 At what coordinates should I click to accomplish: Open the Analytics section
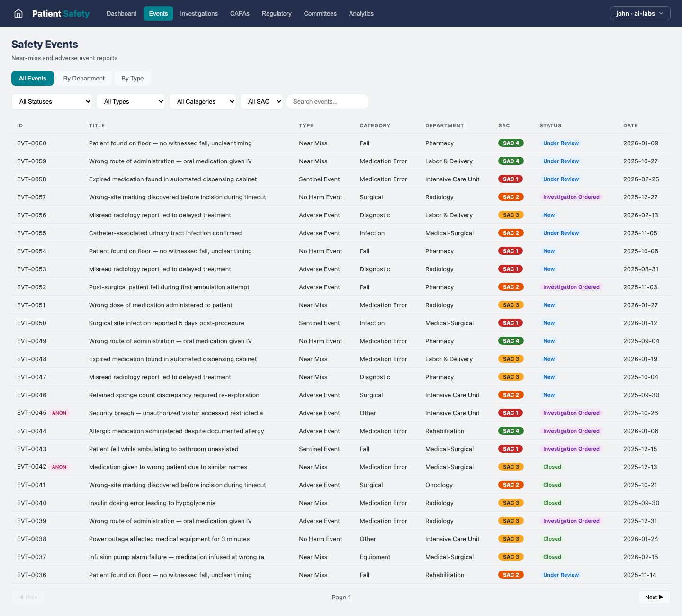tap(361, 13)
